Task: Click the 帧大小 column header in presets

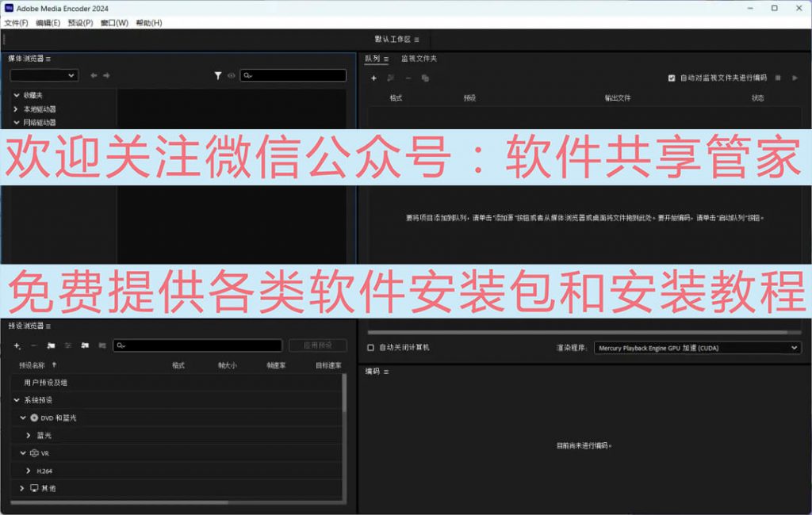Action: click(x=228, y=365)
